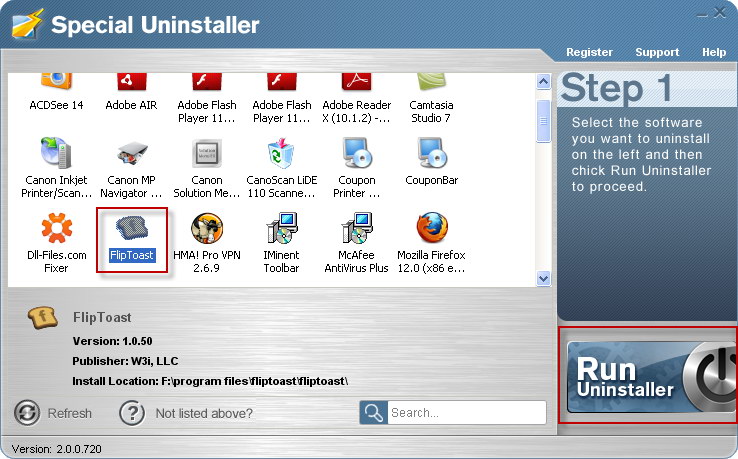This screenshot has width=738, height=459.
Task: Select the HMA! Pro VPN icon
Action: click(207, 228)
